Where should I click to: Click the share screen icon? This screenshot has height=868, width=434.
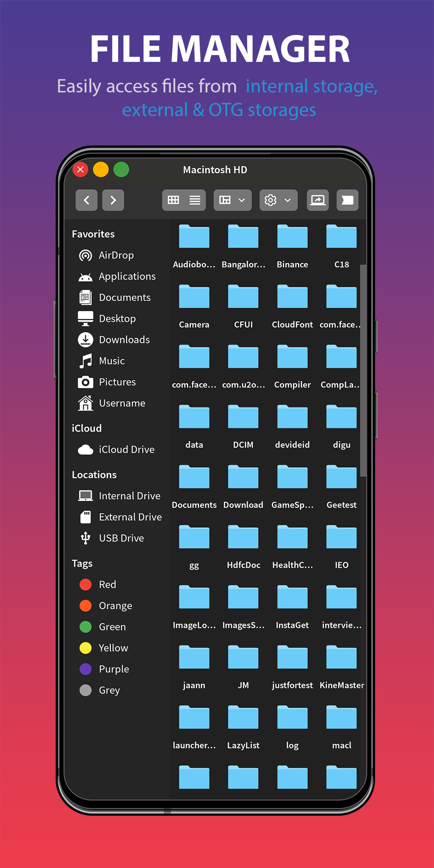coord(317,200)
